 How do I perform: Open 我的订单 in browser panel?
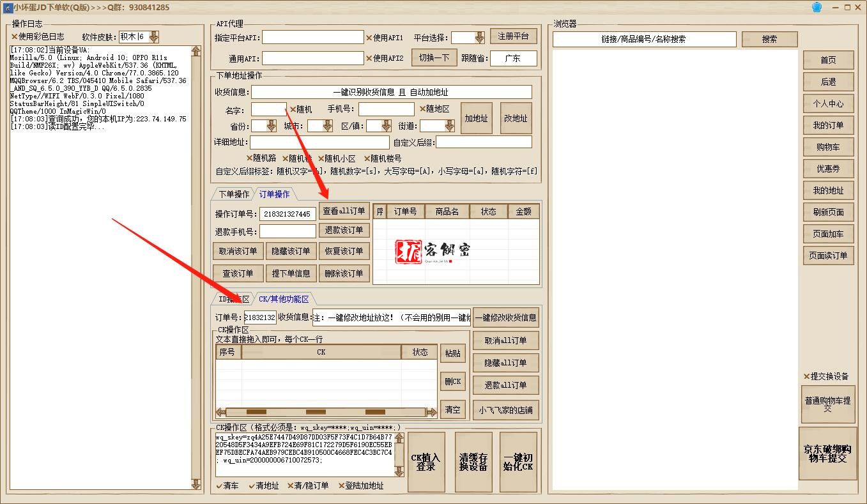click(x=828, y=125)
